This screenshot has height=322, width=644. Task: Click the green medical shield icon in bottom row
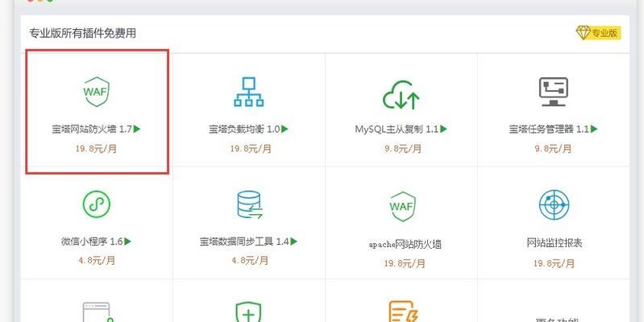(x=248, y=312)
